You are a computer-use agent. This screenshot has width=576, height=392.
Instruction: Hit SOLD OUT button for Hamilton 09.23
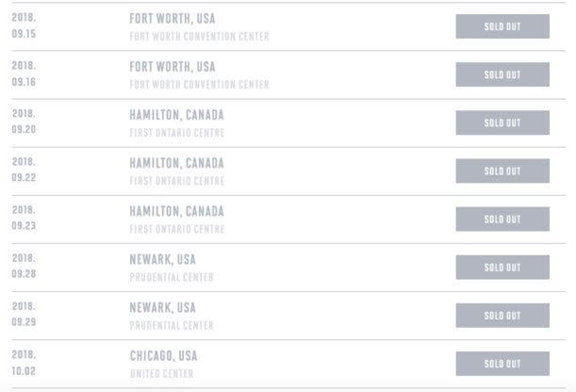(x=502, y=220)
